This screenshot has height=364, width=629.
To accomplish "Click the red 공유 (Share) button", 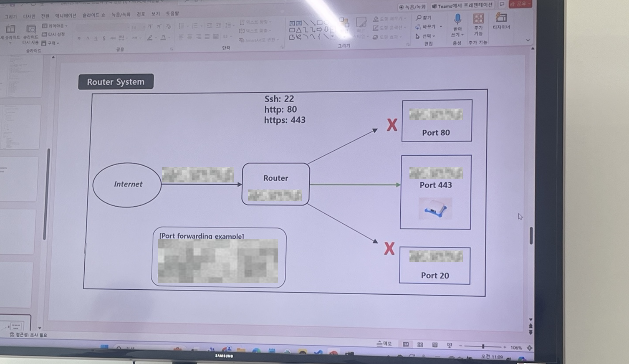I will (520, 4).
